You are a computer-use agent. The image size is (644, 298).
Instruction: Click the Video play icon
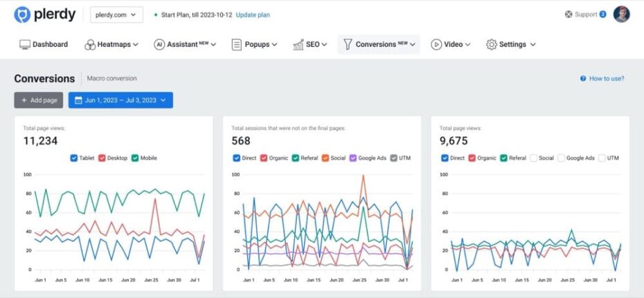click(x=436, y=44)
